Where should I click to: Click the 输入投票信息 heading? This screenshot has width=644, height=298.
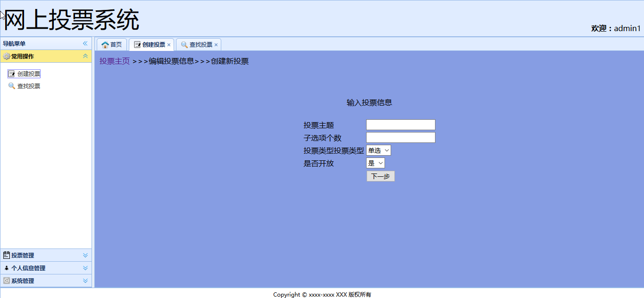tap(369, 103)
